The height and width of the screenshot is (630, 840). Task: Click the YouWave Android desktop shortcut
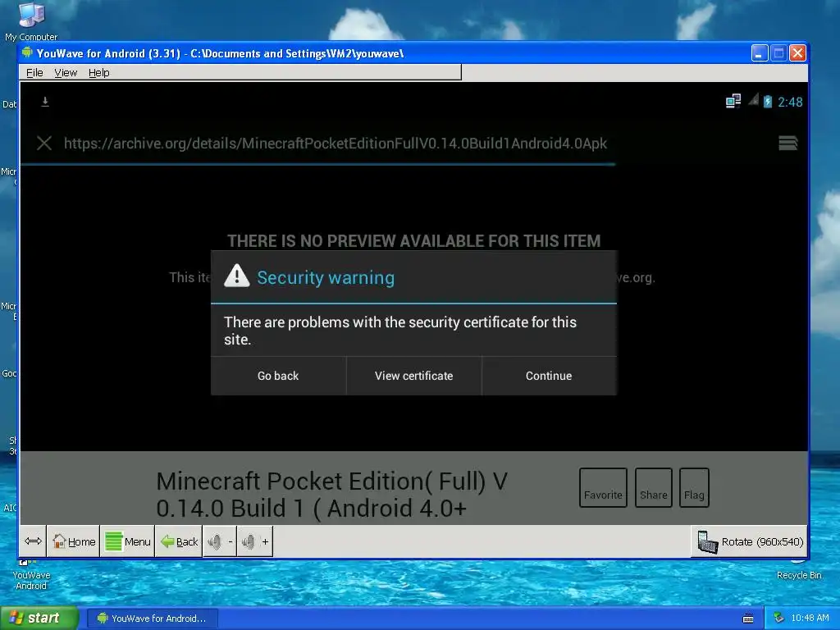[31, 575]
